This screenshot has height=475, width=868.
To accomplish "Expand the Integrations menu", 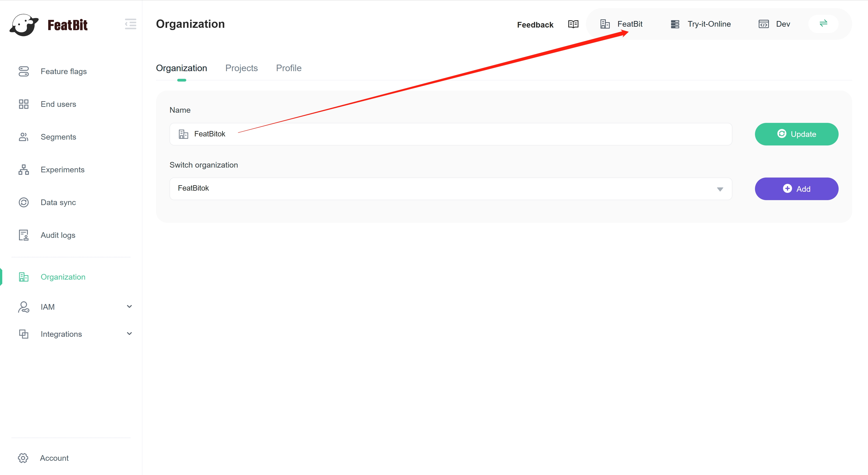I will tap(61, 334).
